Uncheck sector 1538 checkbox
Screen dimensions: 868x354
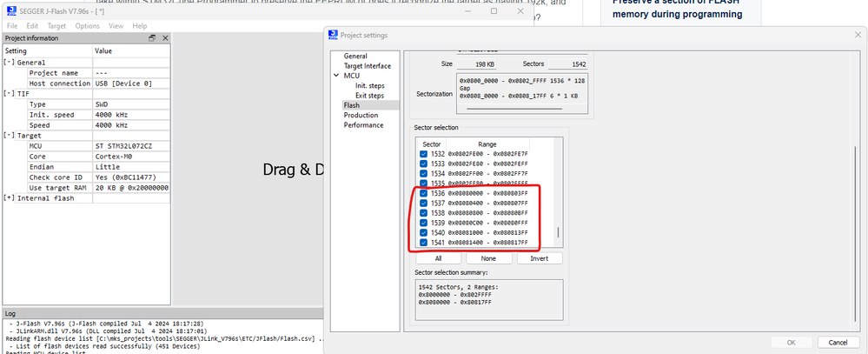pos(423,213)
